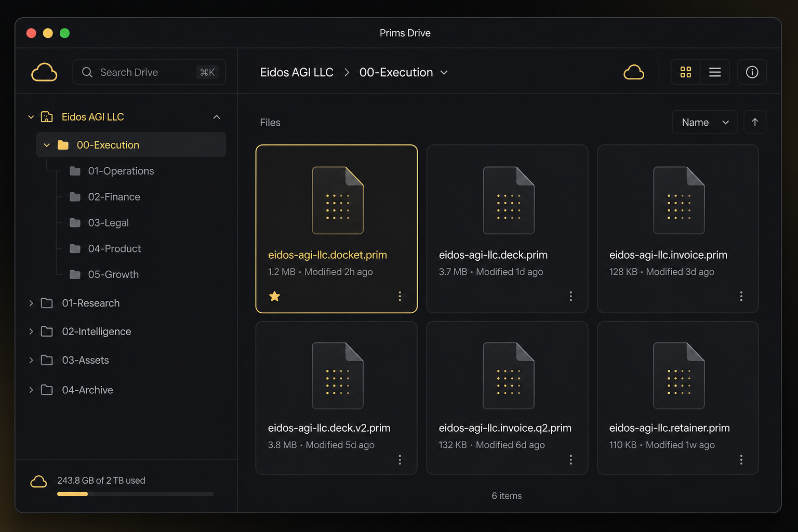Click the 03-Assets folder icon
Screen dimensions: 798x532
tap(47, 360)
